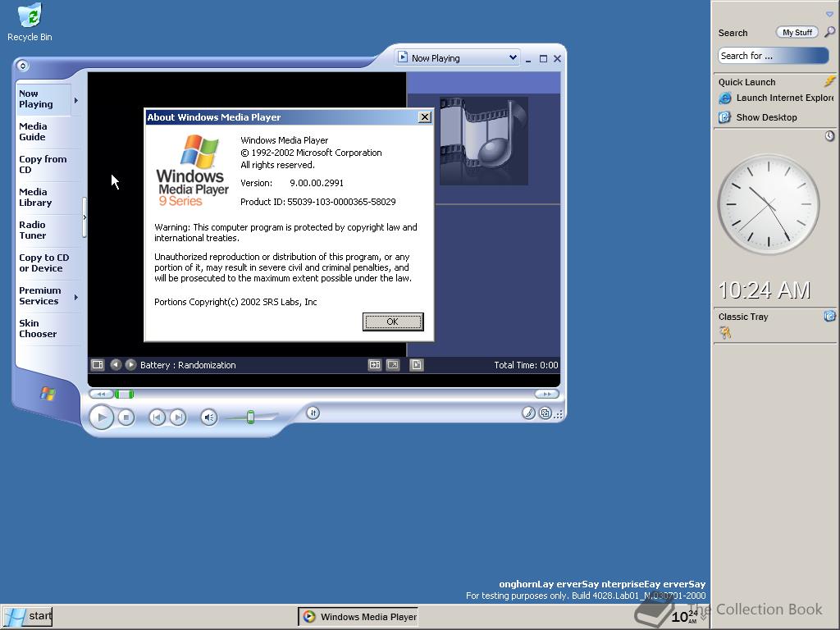Viewport: 840px width, 630px height.
Task: Click the Search for input field
Action: point(773,56)
